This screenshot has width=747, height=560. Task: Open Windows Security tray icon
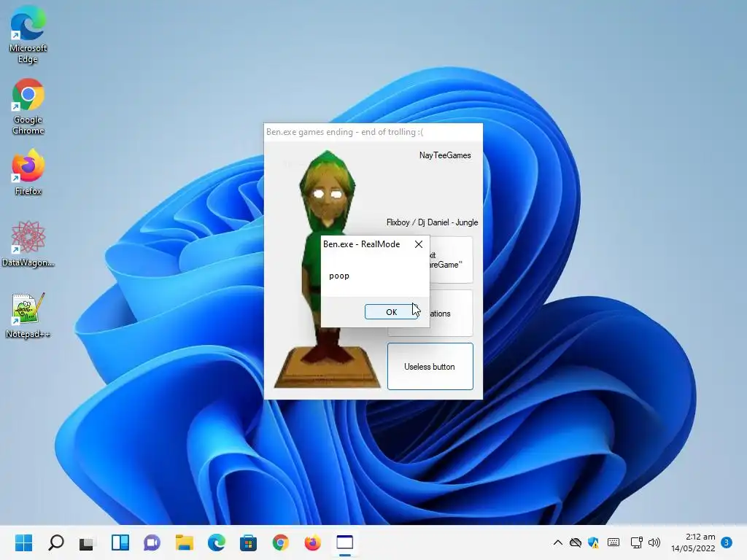(x=594, y=542)
